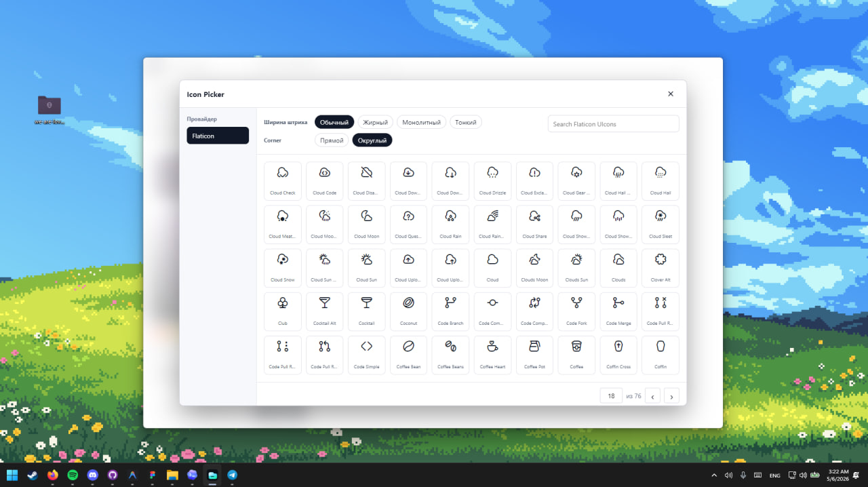Select the Coffee Pot icon
868x487 pixels.
pos(534,354)
